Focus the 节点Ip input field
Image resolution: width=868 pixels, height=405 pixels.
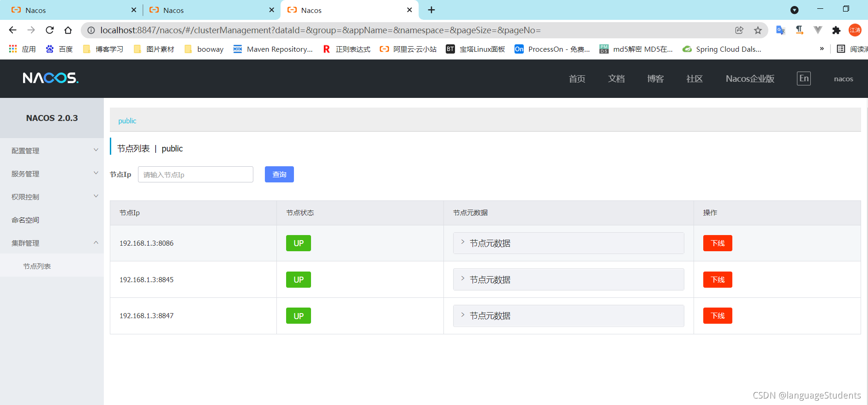(x=196, y=175)
